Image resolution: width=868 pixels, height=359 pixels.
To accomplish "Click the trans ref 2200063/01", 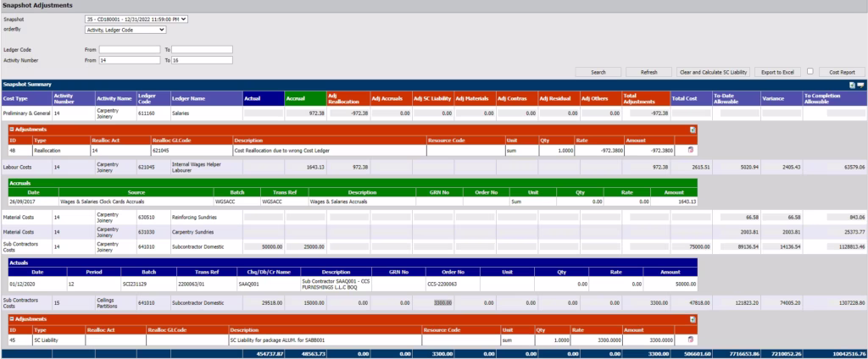I will [192, 284].
